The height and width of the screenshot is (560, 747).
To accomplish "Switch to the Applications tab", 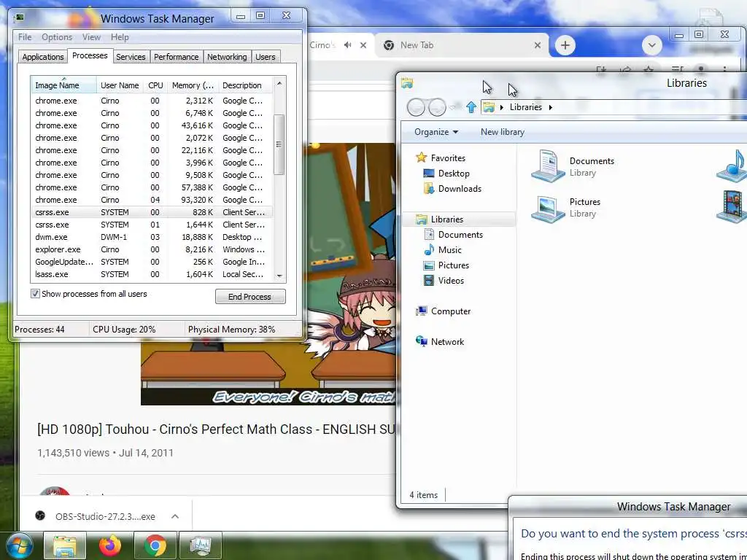I will pos(43,57).
